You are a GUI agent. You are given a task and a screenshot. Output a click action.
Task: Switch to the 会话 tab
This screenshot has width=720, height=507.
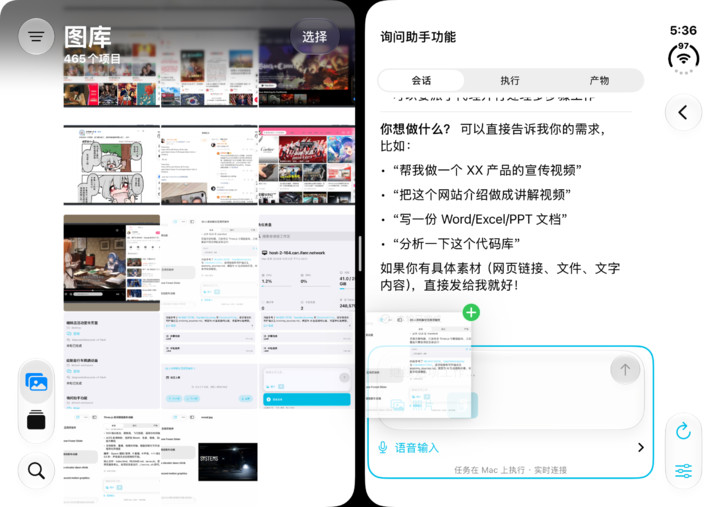[x=421, y=81]
